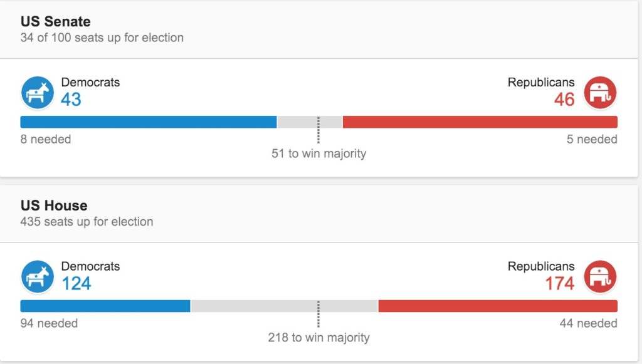Screen dimensions: 642x364
Task: Select the House Democrats seat count 124
Action: (76, 283)
